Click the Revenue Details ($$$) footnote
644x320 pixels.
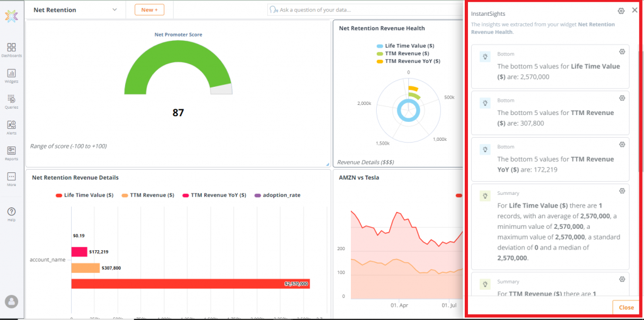pos(365,162)
